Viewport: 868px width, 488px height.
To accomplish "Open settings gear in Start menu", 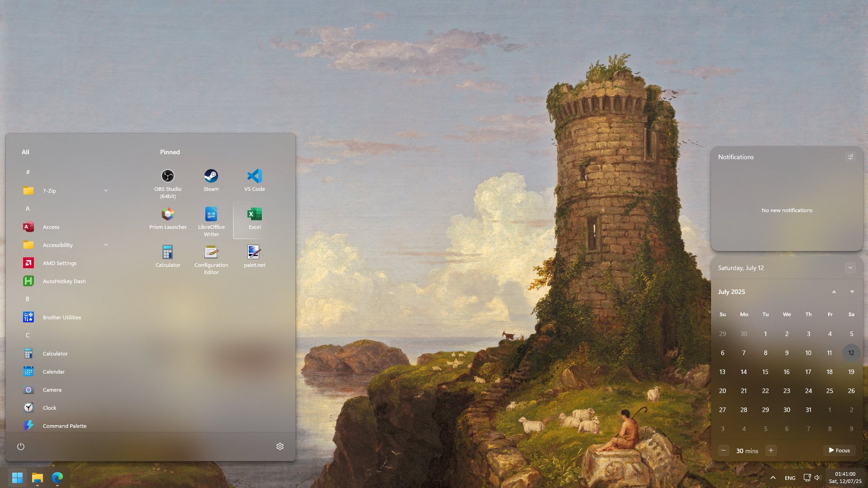I will (x=280, y=446).
